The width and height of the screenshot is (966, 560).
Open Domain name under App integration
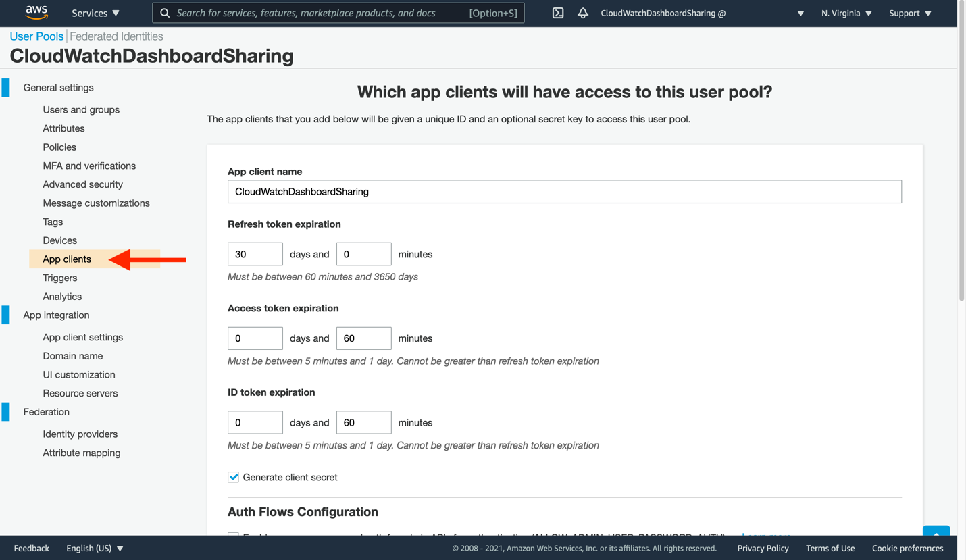tap(72, 355)
